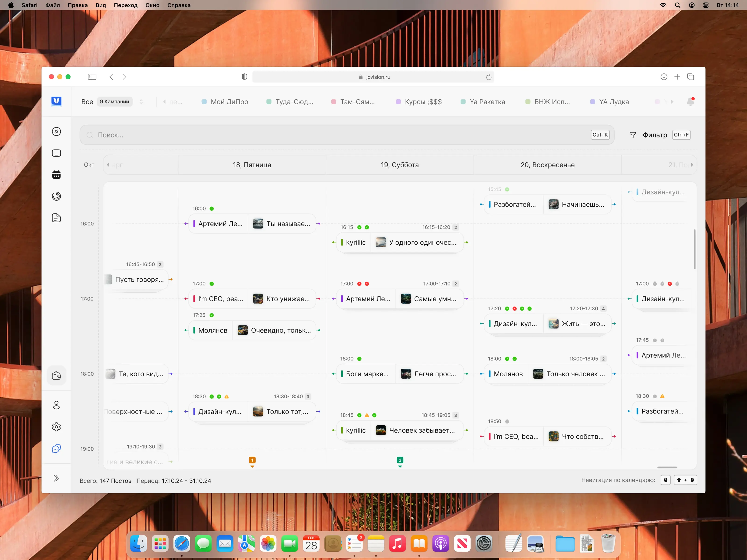The image size is (747, 560).
Task: Select the 19, Суббота day header
Action: point(399,165)
